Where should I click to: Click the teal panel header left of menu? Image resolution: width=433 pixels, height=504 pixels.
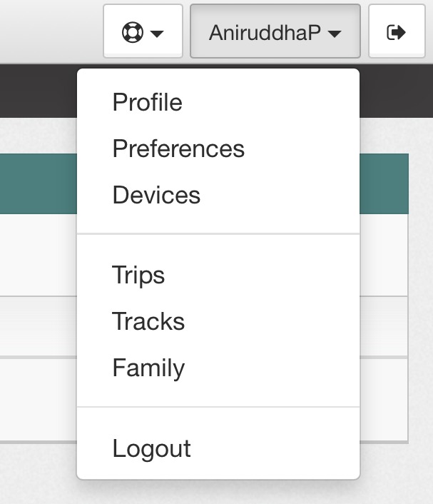(36, 183)
